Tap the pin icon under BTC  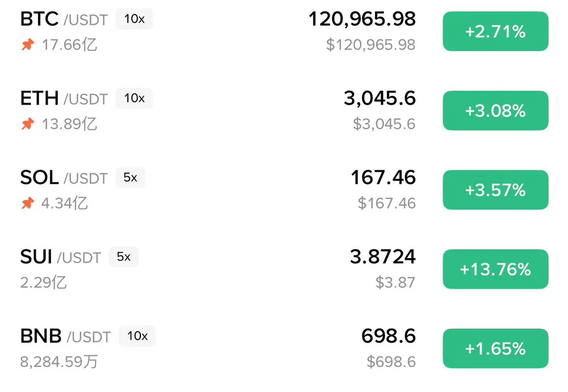tap(28, 45)
